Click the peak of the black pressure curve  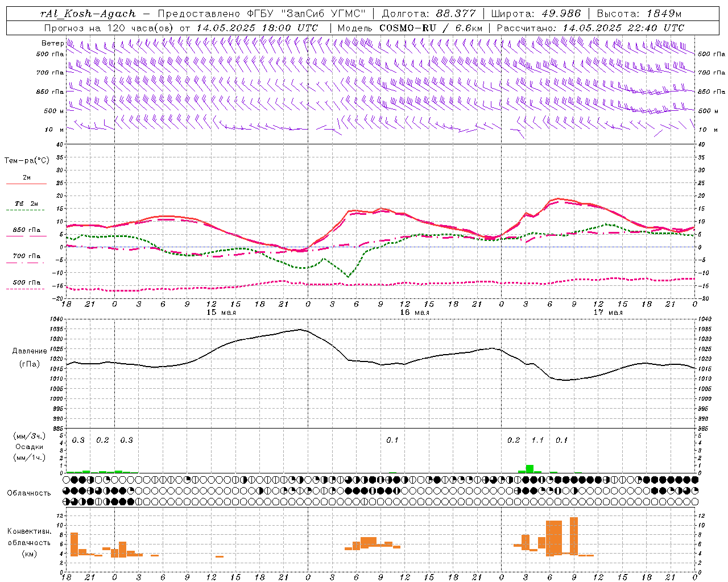300,329
